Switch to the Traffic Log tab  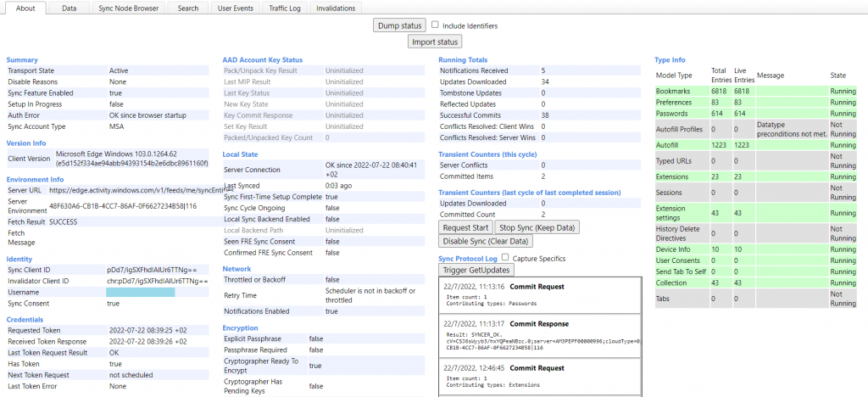(x=285, y=8)
